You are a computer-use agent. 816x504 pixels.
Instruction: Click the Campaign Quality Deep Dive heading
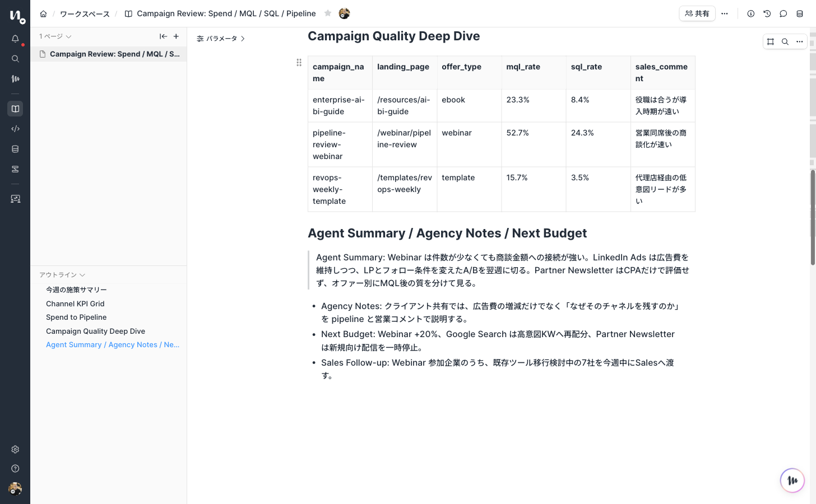pos(393,36)
